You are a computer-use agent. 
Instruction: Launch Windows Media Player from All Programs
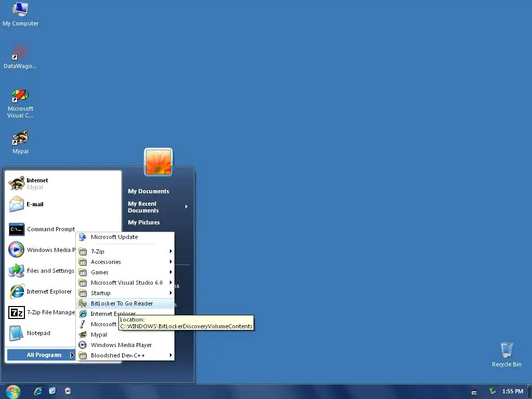[x=125, y=345]
